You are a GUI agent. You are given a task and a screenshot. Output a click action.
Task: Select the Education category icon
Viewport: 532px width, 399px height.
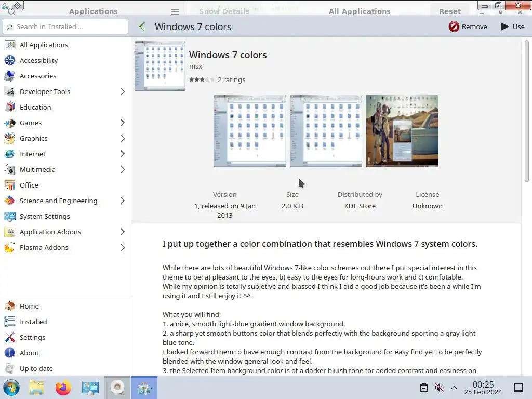(x=10, y=107)
